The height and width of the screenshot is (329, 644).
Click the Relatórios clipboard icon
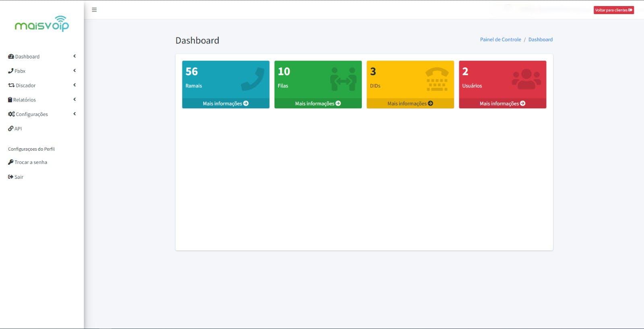click(10, 99)
